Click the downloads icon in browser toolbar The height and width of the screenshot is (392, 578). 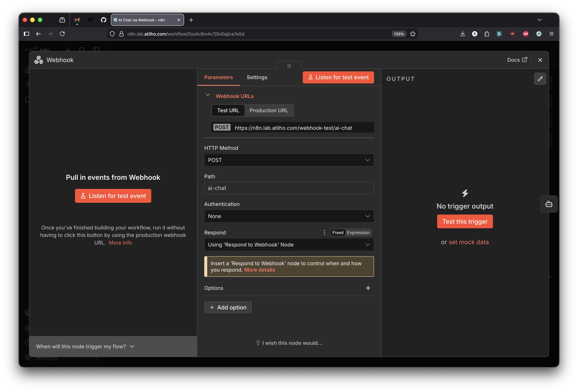(463, 34)
